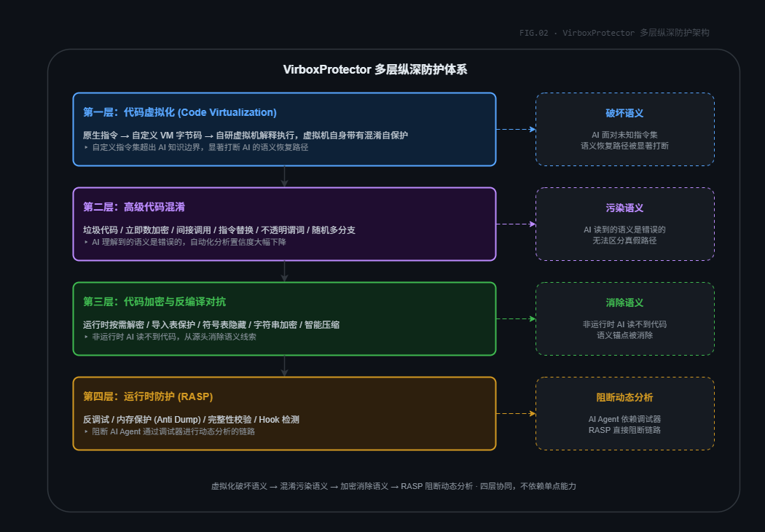This screenshot has width=765, height=532.
Task: Click the text '非运行时 AI 读不到代码' in right box
Action: pyautogui.click(x=624, y=324)
